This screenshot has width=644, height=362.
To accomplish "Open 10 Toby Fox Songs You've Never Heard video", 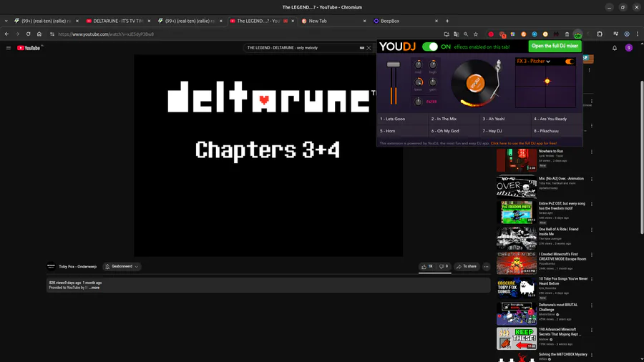I will pyautogui.click(x=517, y=288).
